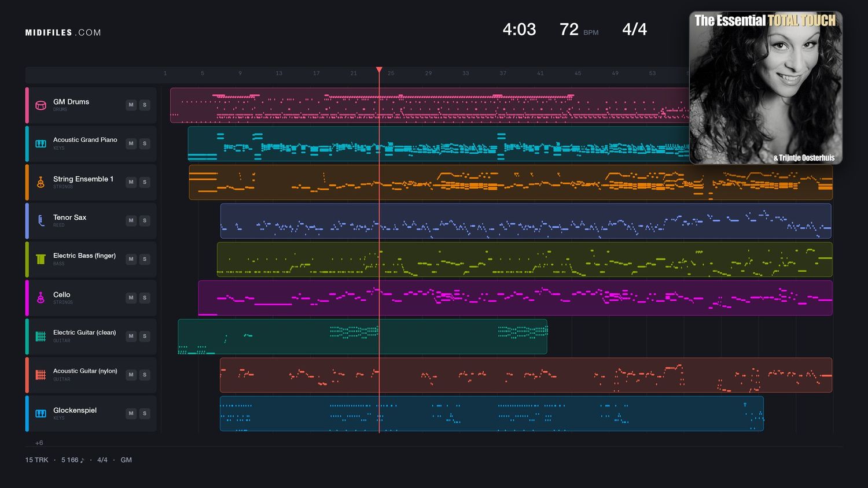Mute the Glockenspiel track
This screenshot has width=868, height=488.
[131, 413]
